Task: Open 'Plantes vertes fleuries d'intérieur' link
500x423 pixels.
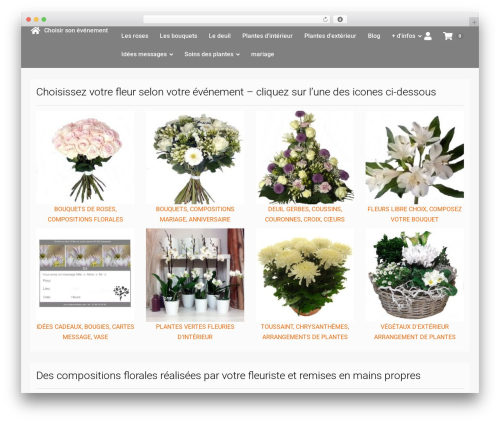Action: (x=195, y=332)
